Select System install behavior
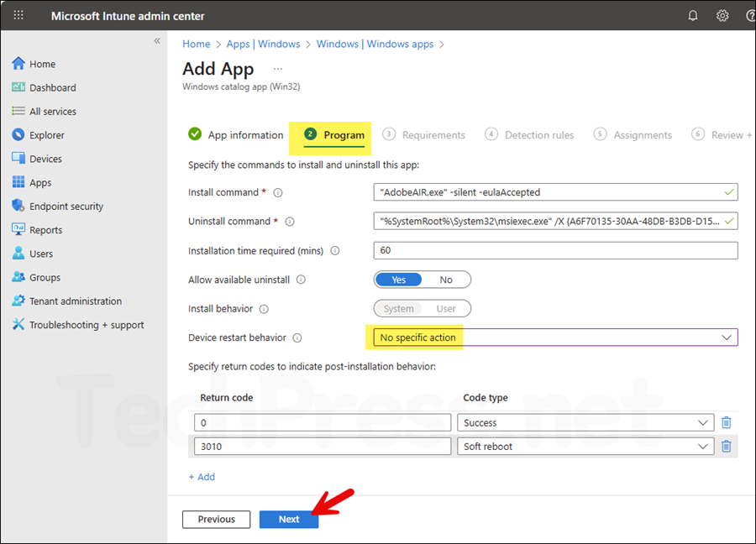The image size is (756, 544). (399, 308)
